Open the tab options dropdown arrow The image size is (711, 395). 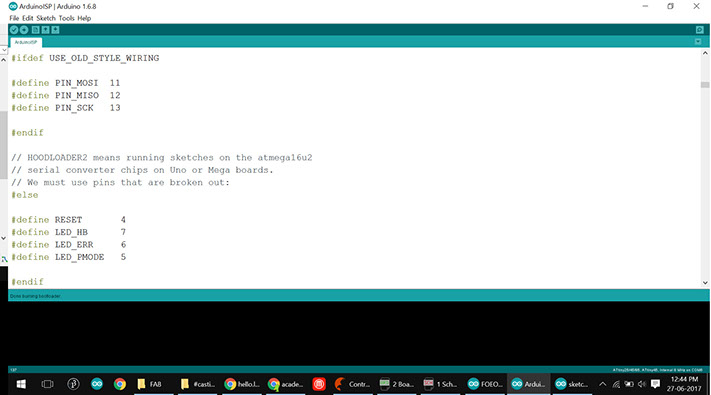pyautogui.click(x=698, y=42)
